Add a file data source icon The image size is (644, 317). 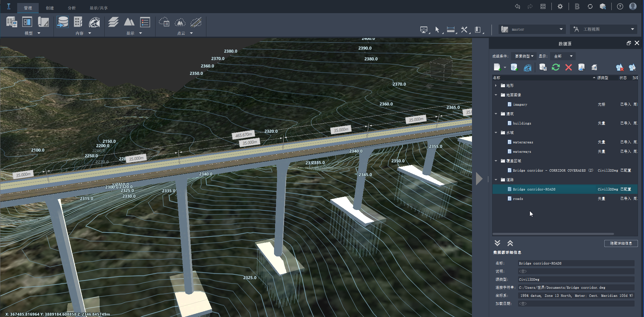coord(498,67)
